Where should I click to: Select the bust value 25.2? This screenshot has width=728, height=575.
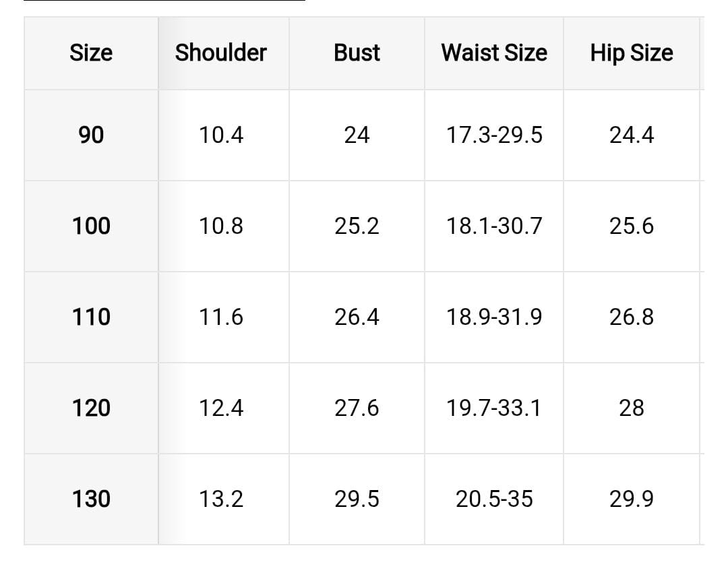pos(357,226)
